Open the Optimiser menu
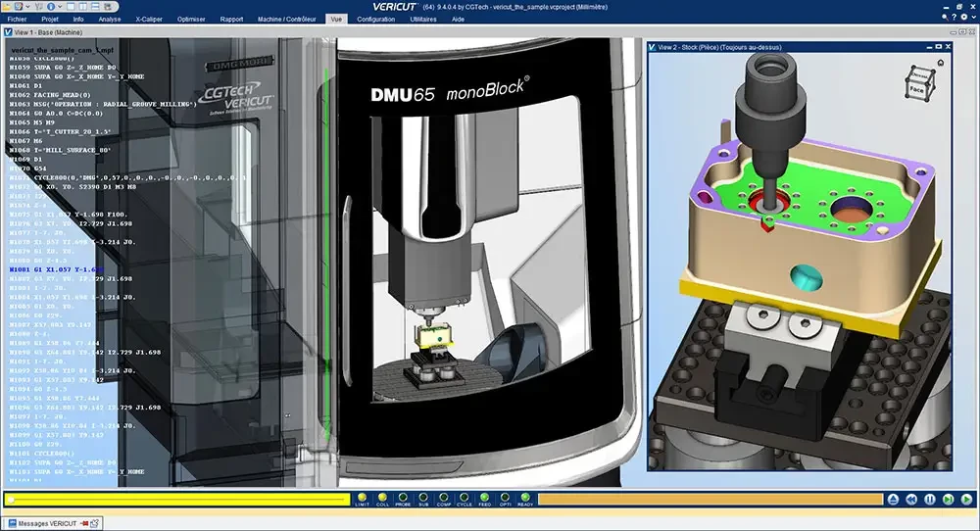 [x=191, y=20]
